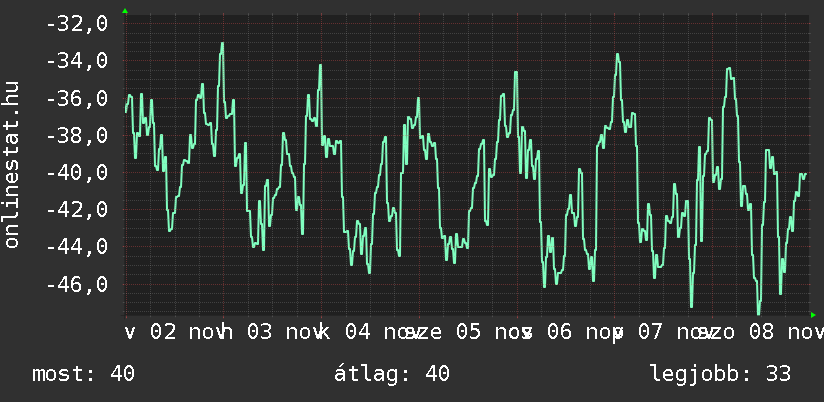Choose the -40,0 Y-axis label
This screenshot has height=402, width=824.
(x=77, y=173)
